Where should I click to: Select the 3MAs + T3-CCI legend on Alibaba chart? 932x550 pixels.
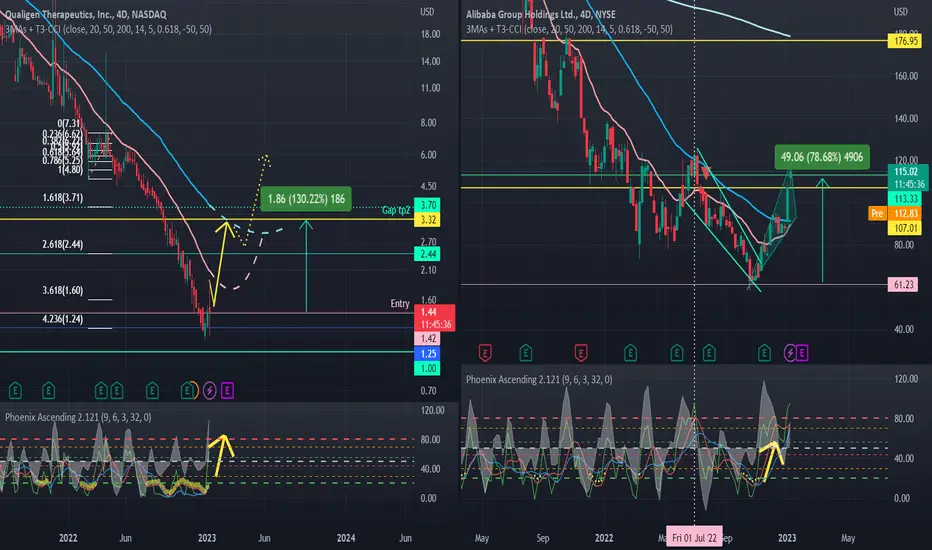569,29
